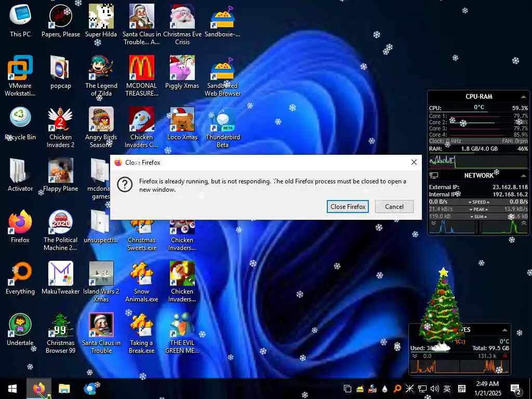Select the Thunderbird Beta desktop icon

click(x=222, y=127)
